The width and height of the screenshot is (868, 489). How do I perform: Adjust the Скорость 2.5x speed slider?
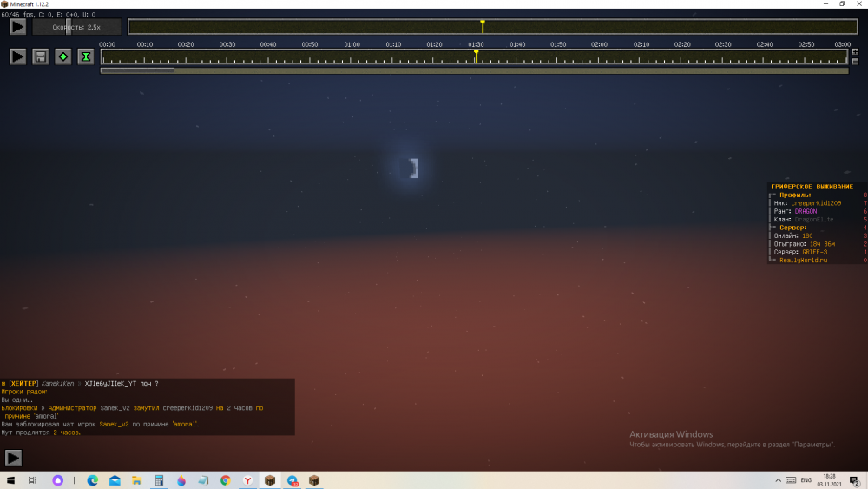pos(76,27)
